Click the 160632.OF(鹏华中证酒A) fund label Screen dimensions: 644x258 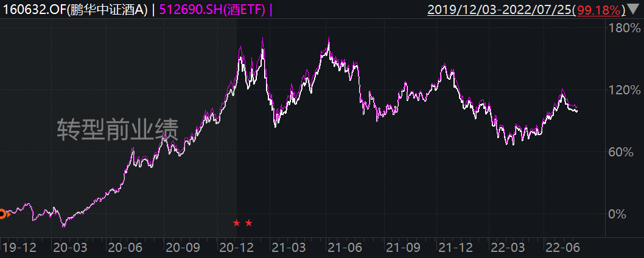point(75,10)
